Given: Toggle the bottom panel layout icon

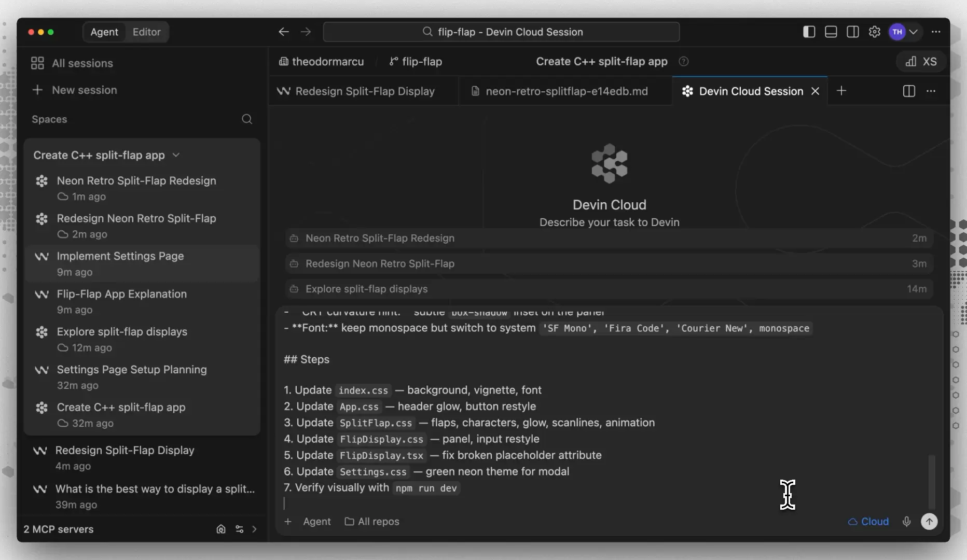Looking at the screenshot, I should pos(831,32).
